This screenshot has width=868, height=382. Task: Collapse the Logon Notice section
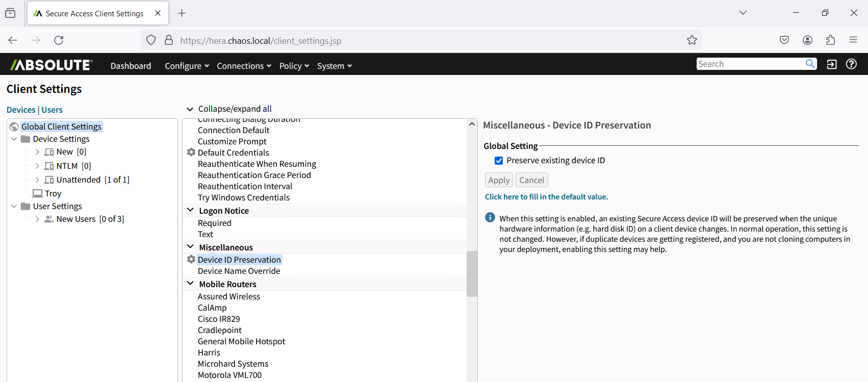(x=190, y=210)
